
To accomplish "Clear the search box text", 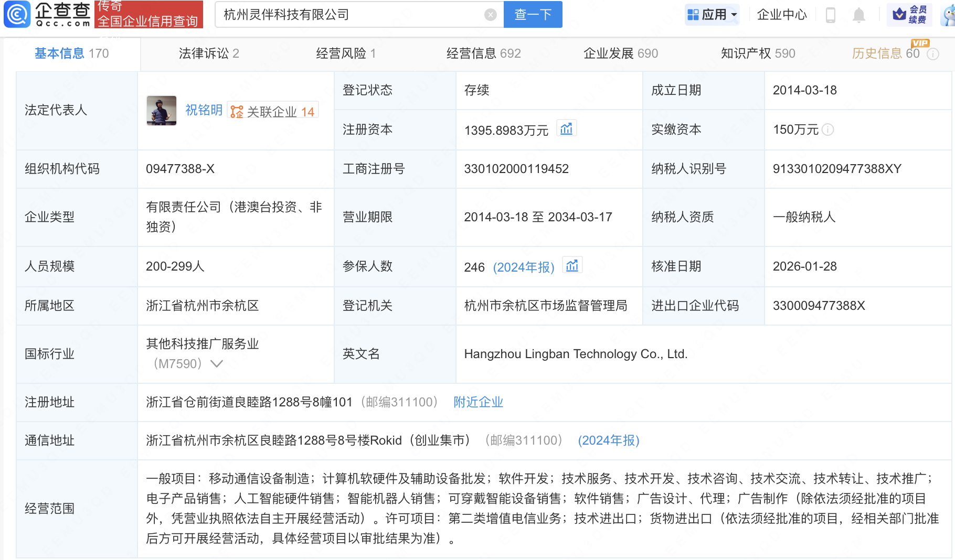I will [x=490, y=15].
